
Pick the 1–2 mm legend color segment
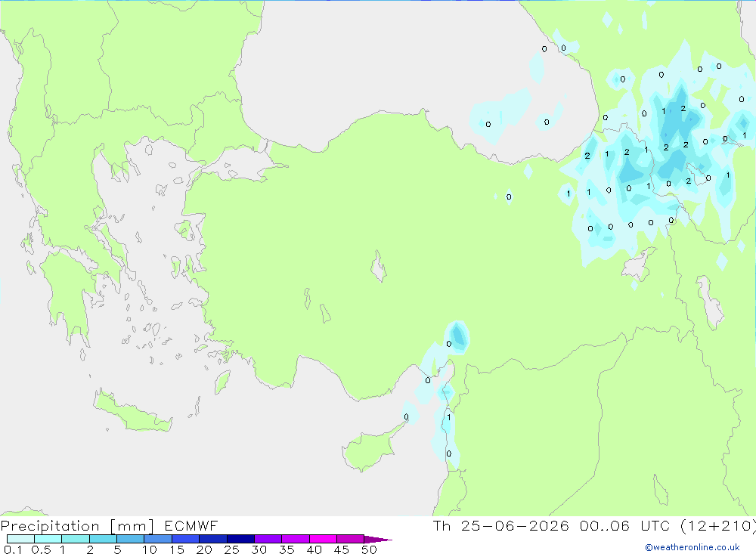pyautogui.click(x=75, y=539)
